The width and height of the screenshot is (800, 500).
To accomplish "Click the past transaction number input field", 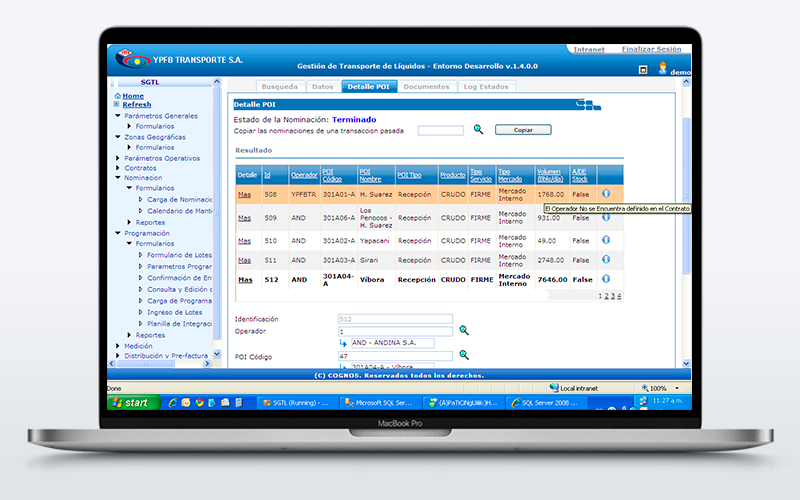I will 441,131.
